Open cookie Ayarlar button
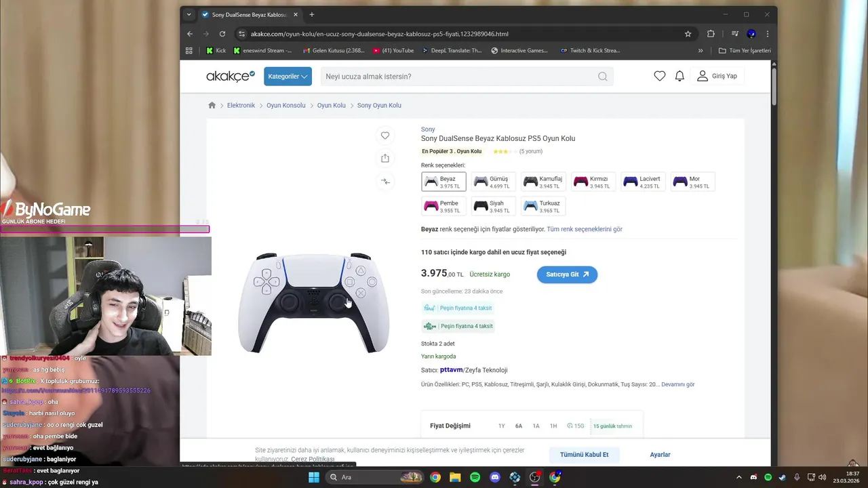This screenshot has width=868, height=488. click(660, 455)
